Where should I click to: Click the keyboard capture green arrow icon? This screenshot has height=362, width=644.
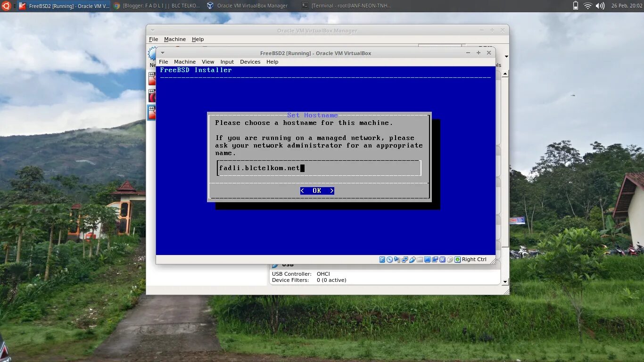[457, 259]
